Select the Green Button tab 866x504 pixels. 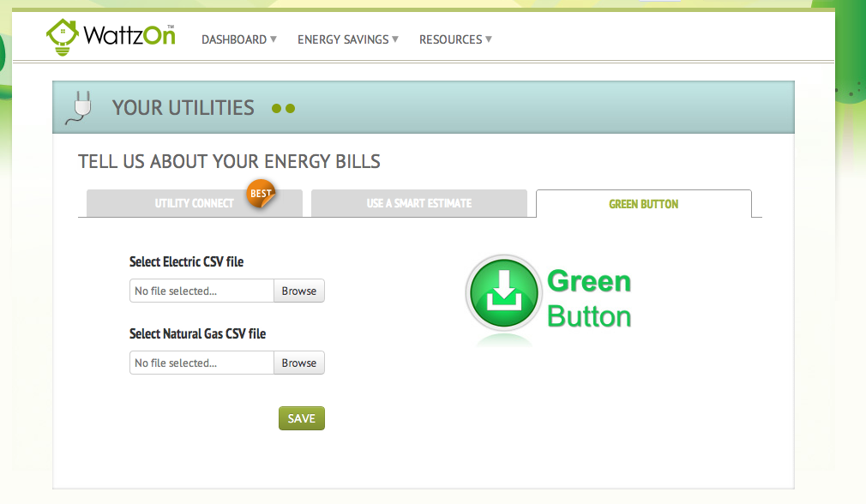[x=643, y=204]
